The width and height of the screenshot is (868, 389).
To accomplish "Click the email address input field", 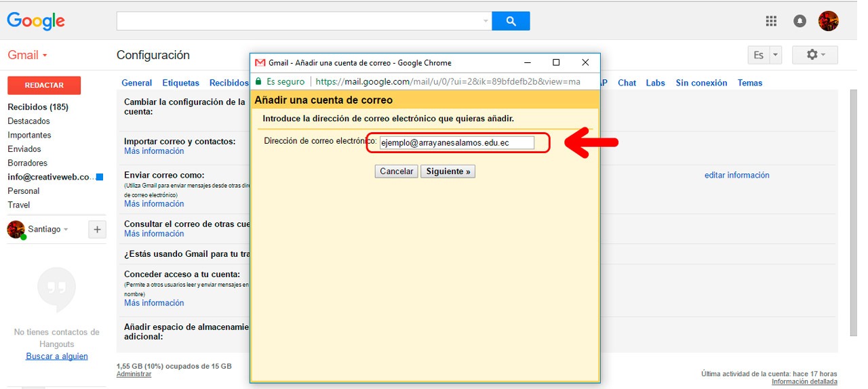I will click(x=457, y=143).
